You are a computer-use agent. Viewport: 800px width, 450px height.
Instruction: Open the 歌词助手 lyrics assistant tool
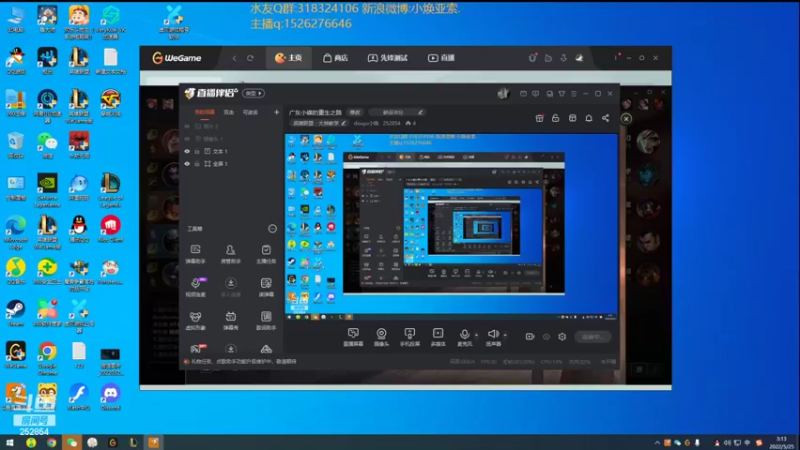point(266,320)
